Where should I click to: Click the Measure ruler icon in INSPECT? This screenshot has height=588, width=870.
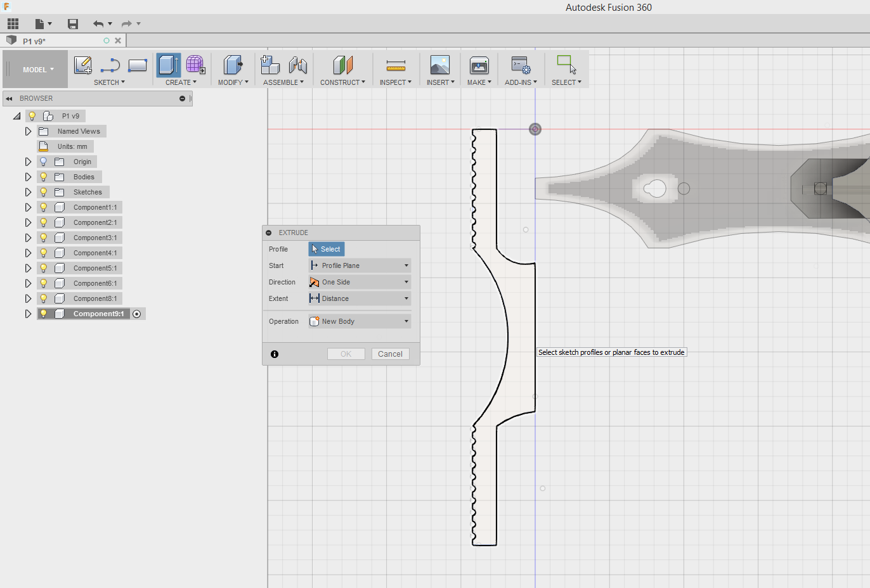pos(396,65)
